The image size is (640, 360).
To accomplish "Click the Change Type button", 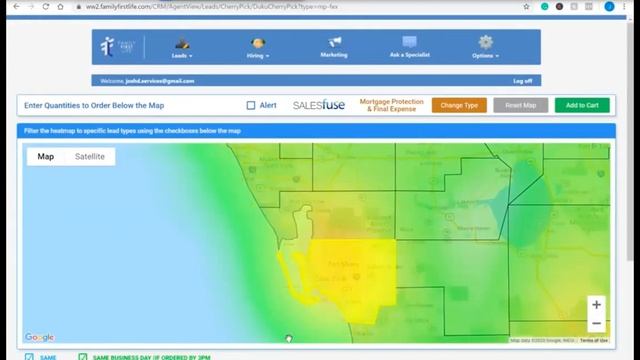I will click(459, 105).
